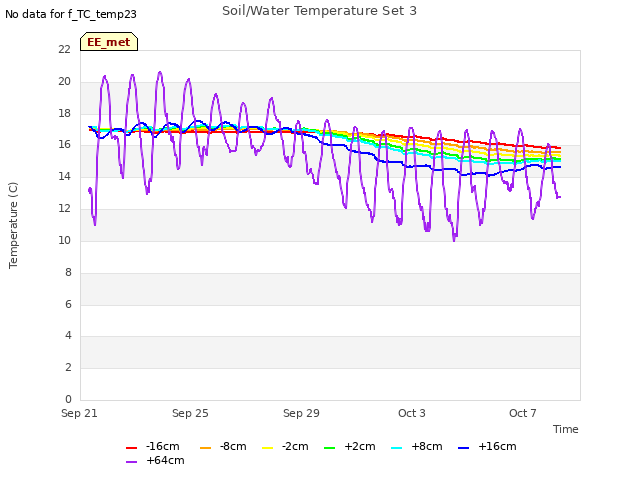Click the Temperature (C) y-axis label
640x480 pixels.
pyautogui.click(x=13, y=225)
